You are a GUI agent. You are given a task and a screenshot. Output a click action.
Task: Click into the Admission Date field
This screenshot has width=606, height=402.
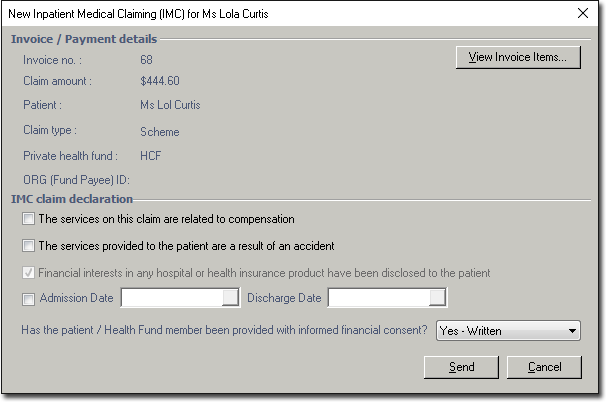(x=171, y=298)
